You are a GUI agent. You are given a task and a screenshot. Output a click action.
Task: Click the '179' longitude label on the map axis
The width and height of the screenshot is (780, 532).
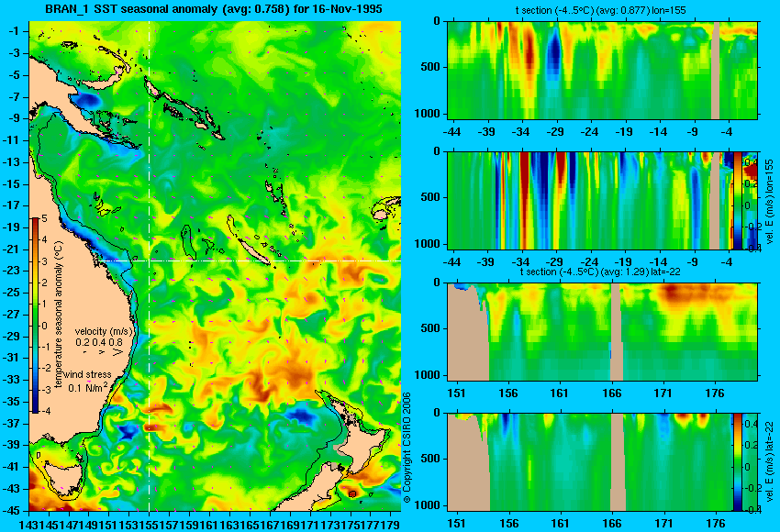393,524
